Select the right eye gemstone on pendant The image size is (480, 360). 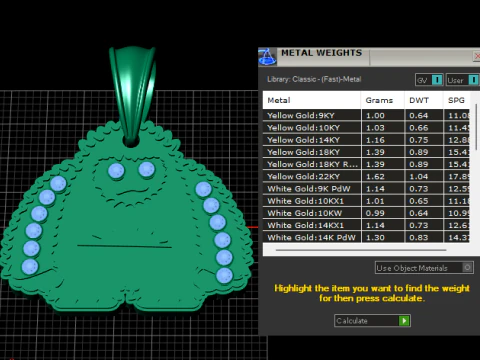(x=147, y=169)
